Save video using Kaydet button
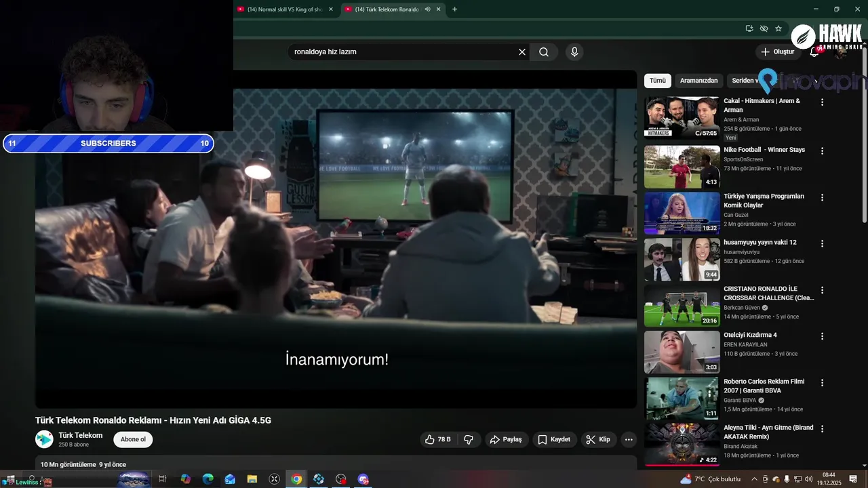868x488 pixels. (x=554, y=439)
